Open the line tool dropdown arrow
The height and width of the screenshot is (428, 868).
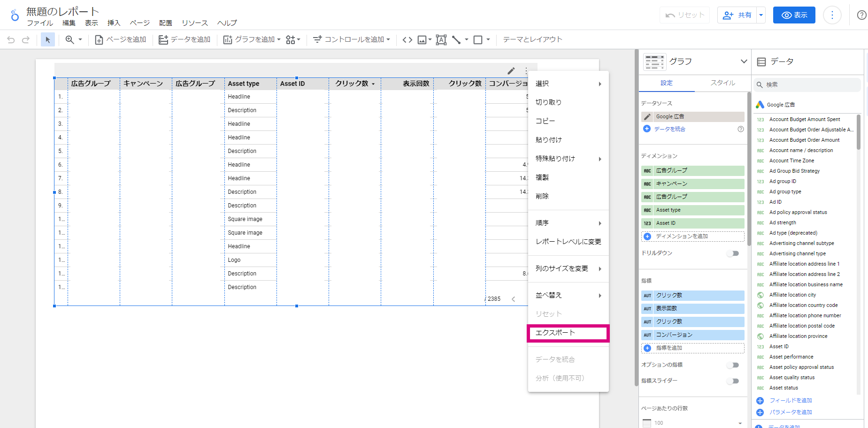pos(467,40)
